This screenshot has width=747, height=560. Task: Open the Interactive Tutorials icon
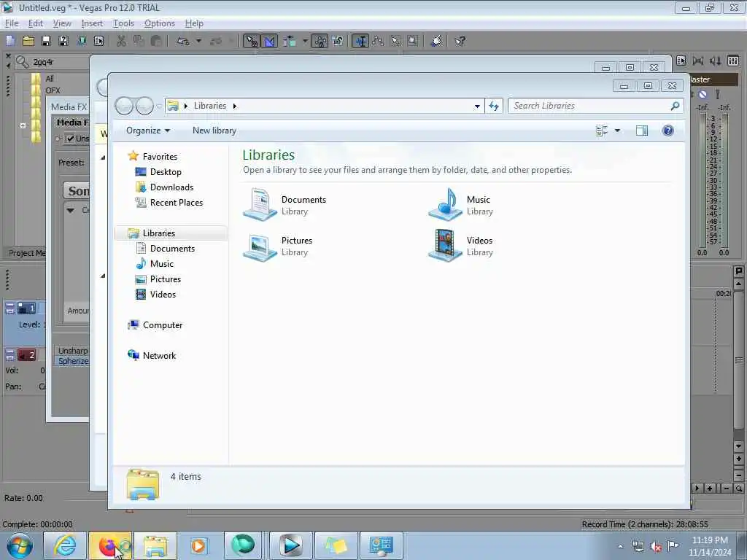[436, 42]
